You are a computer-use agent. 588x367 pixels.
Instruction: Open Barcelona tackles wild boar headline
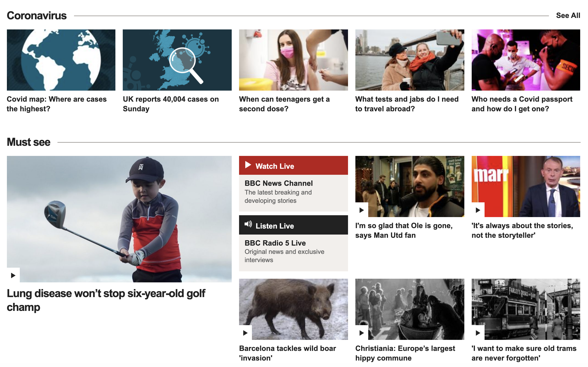pyautogui.click(x=288, y=353)
